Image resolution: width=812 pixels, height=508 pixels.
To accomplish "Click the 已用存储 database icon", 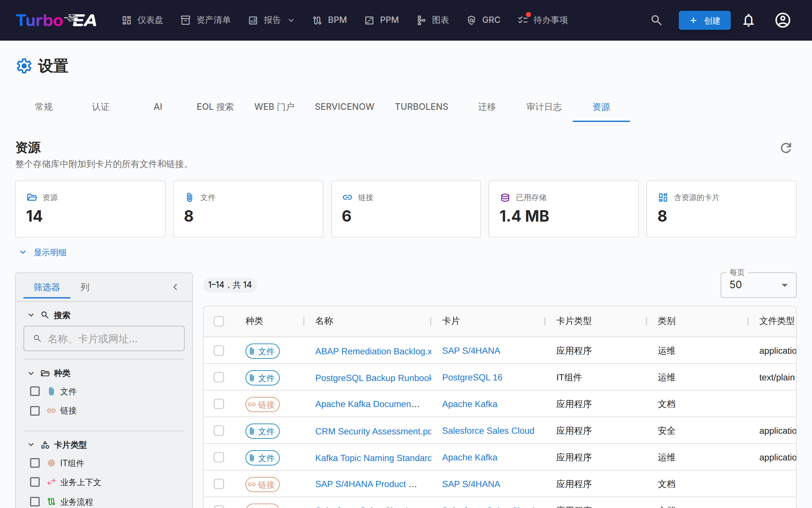I will pos(505,197).
